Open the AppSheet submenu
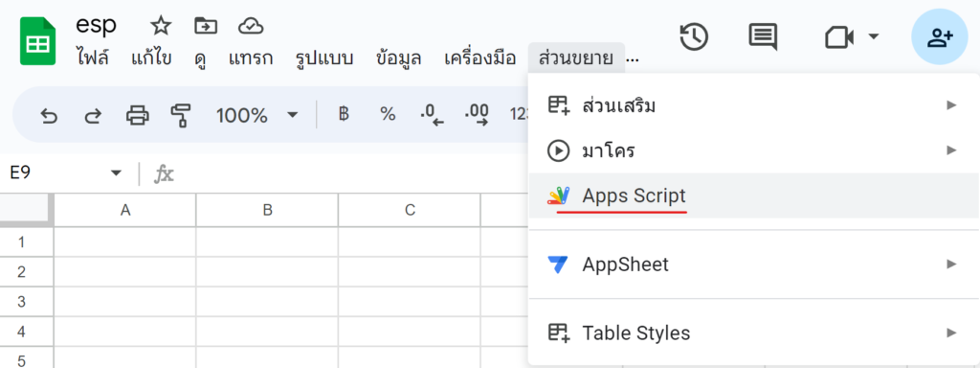 tap(753, 264)
